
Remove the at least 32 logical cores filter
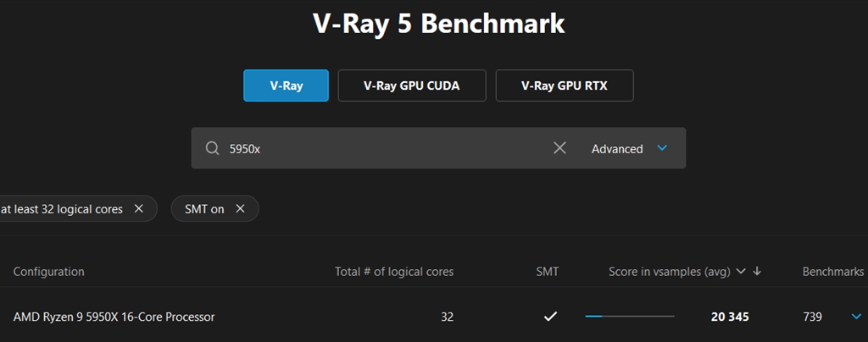click(x=139, y=208)
